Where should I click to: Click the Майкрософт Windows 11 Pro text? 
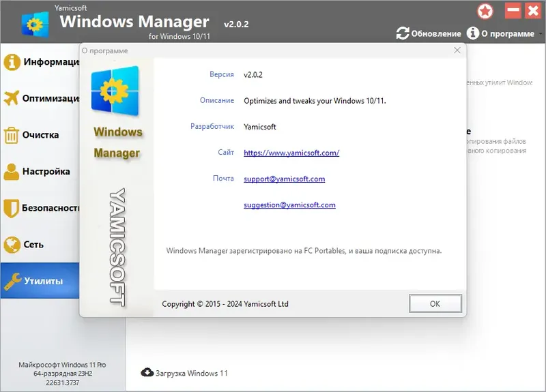[x=62, y=365]
